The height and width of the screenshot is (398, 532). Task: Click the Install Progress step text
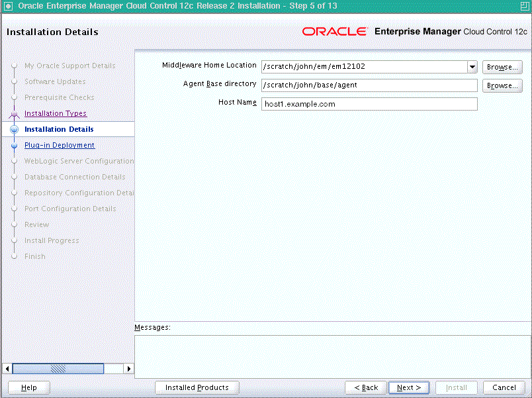coord(52,240)
